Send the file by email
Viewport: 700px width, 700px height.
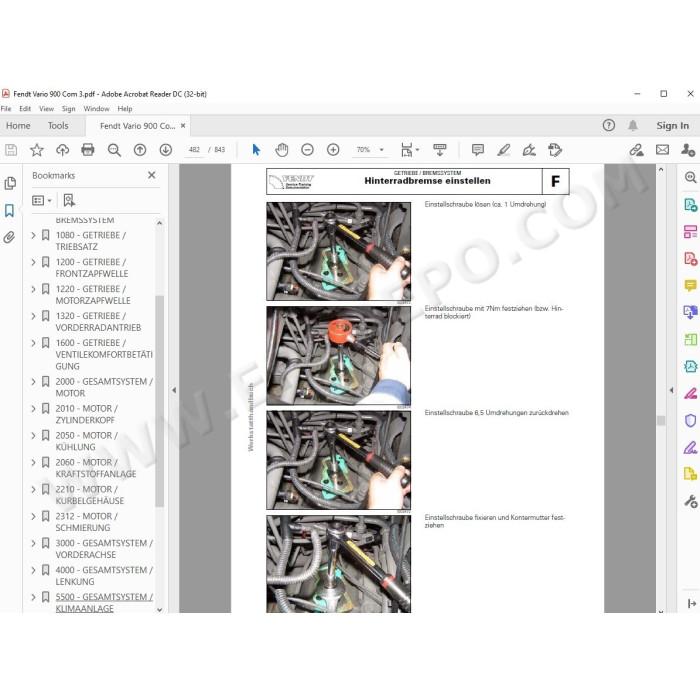(662, 150)
